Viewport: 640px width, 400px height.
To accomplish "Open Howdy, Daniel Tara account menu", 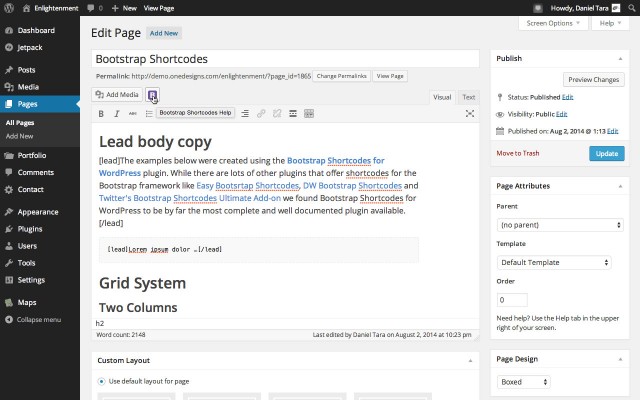I will tap(585, 8).
